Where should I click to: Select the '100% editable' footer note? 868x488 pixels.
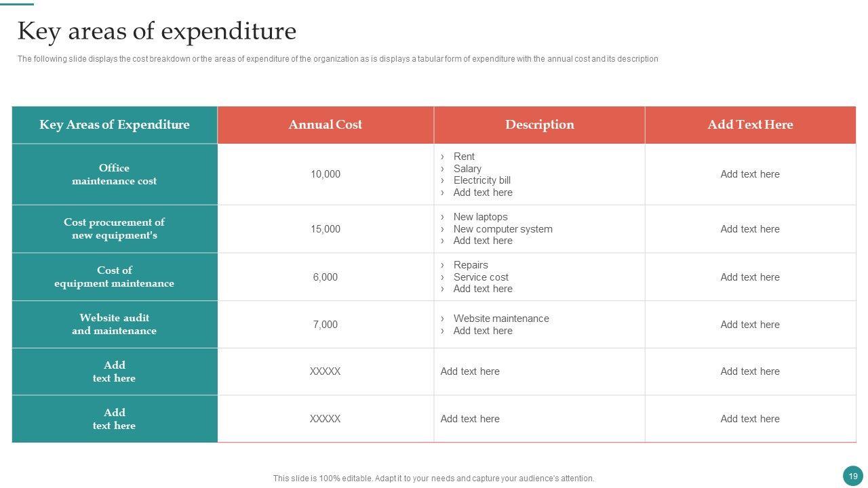coord(433,479)
